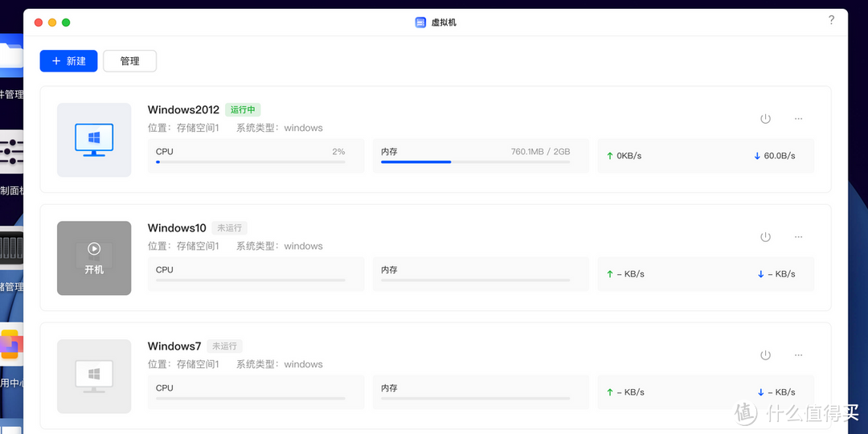868x434 pixels.
Task: Click the 新建 button to create a VM
Action: [68, 61]
